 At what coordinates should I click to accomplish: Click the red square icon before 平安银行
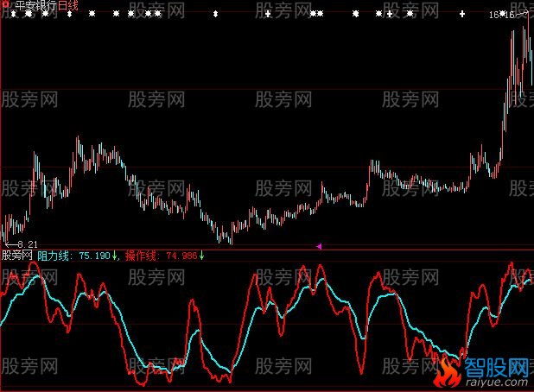point(6,5)
